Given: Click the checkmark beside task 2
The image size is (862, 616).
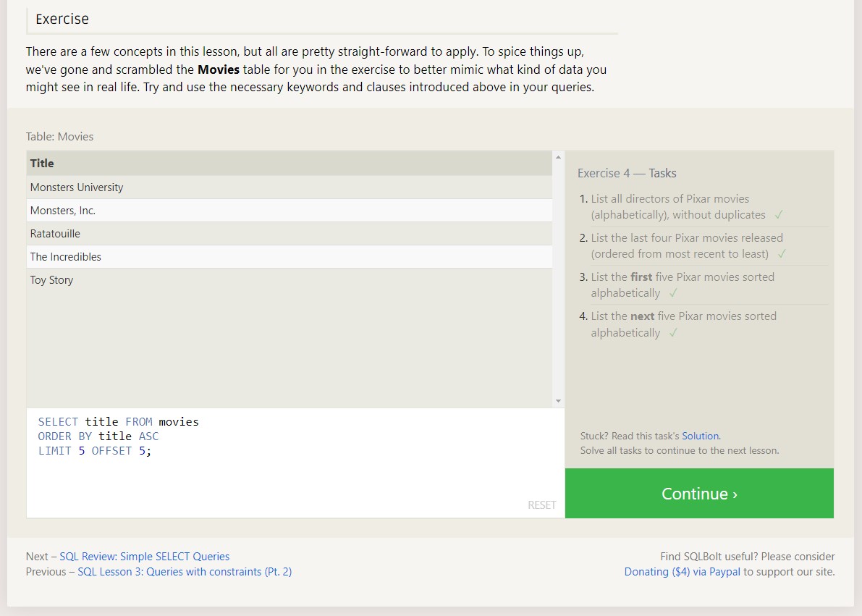Looking at the screenshot, I should tap(782, 254).
